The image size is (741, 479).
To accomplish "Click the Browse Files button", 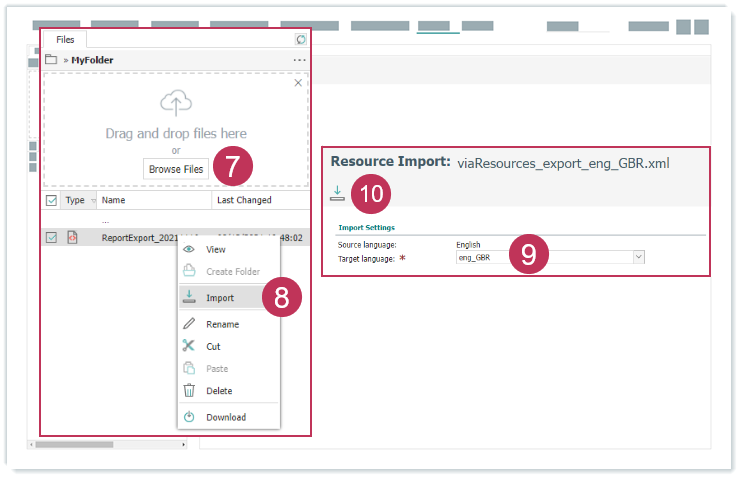I will coord(176,169).
